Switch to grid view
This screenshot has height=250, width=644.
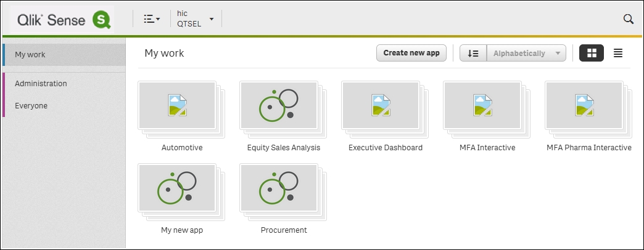pos(592,53)
